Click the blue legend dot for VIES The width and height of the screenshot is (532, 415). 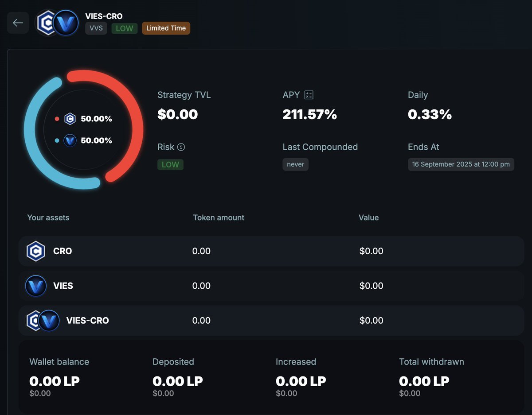pos(57,140)
